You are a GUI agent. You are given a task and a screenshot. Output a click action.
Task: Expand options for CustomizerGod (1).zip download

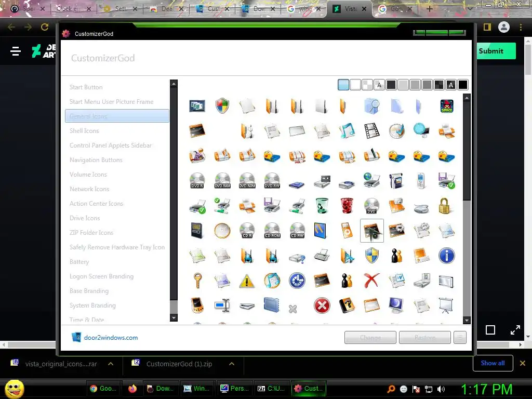point(232,364)
